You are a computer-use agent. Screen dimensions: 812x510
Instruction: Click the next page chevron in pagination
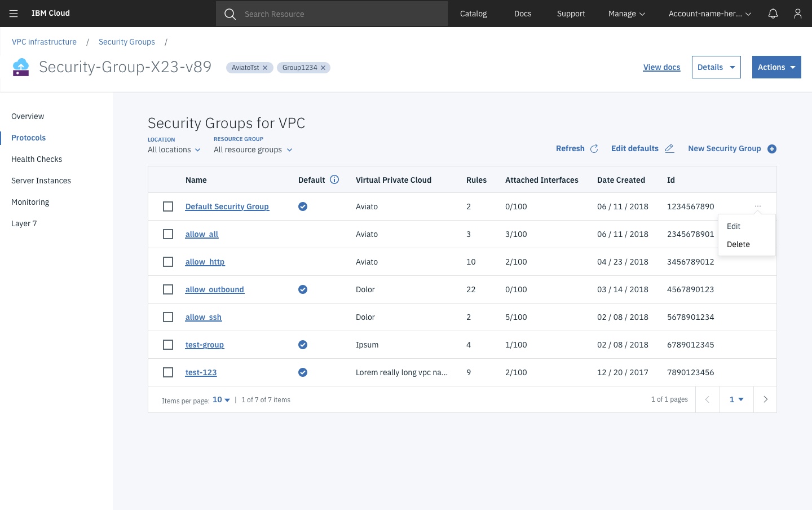click(x=765, y=399)
